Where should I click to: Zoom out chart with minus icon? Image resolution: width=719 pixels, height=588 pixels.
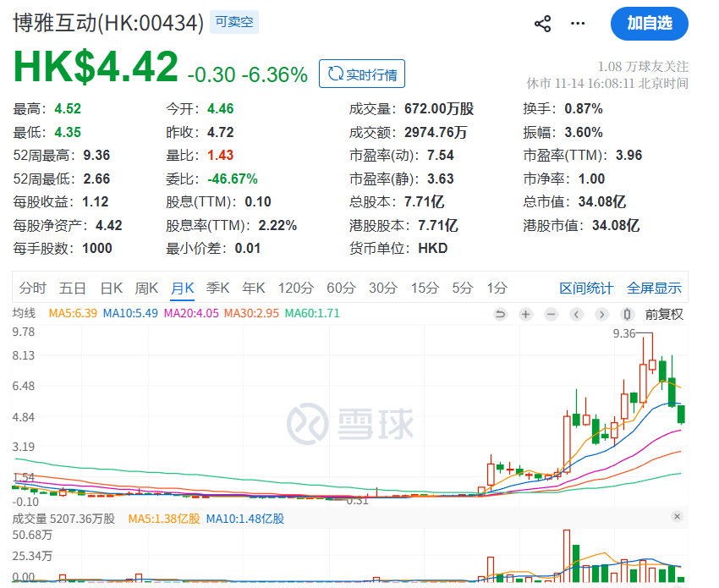click(x=552, y=314)
